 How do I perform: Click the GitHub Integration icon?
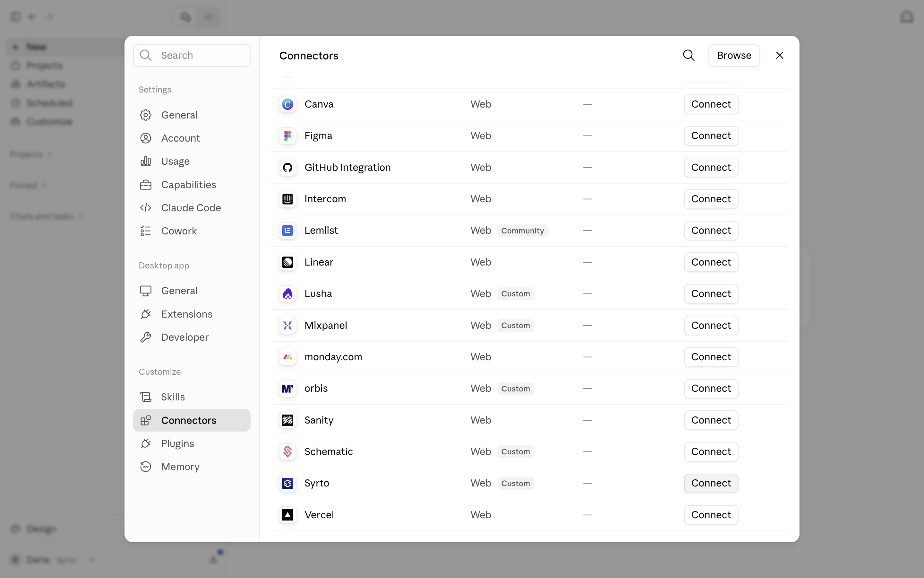(287, 167)
